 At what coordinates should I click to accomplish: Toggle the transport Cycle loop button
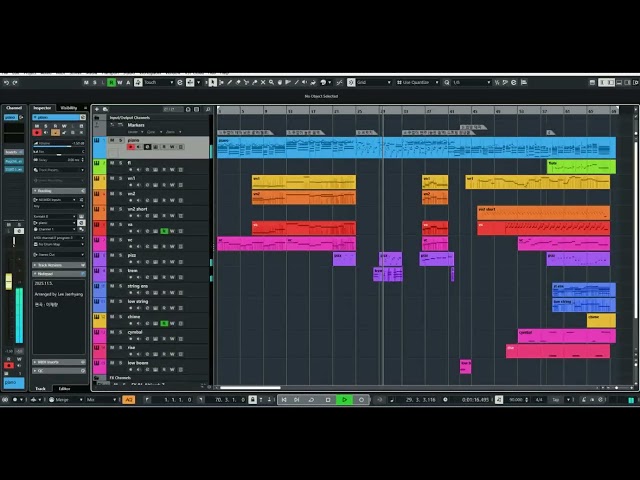(311, 400)
